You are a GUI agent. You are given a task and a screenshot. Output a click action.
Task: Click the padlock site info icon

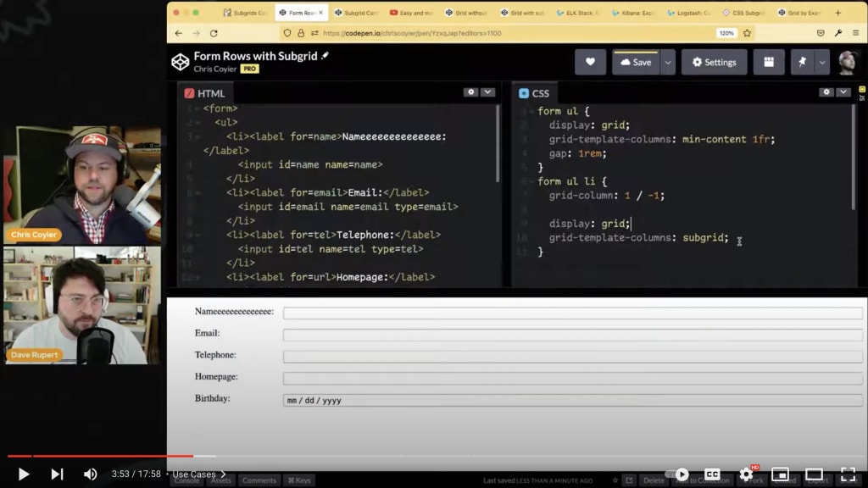[301, 33]
